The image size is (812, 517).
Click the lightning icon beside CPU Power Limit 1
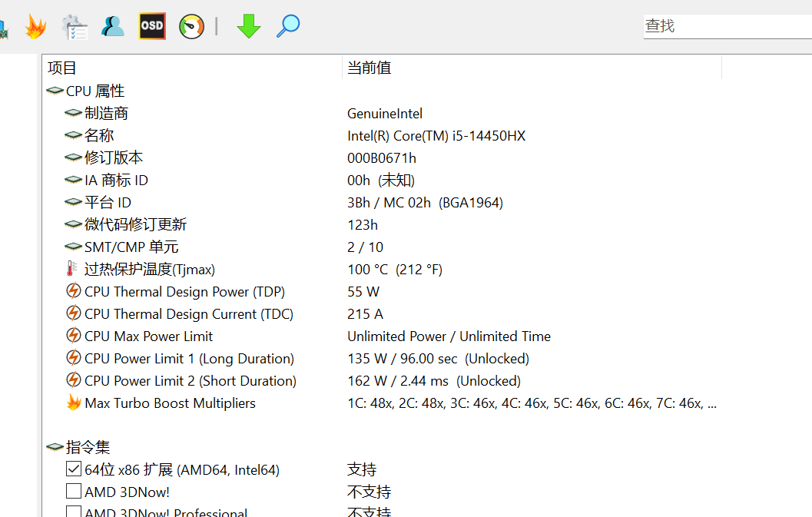[x=74, y=357]
